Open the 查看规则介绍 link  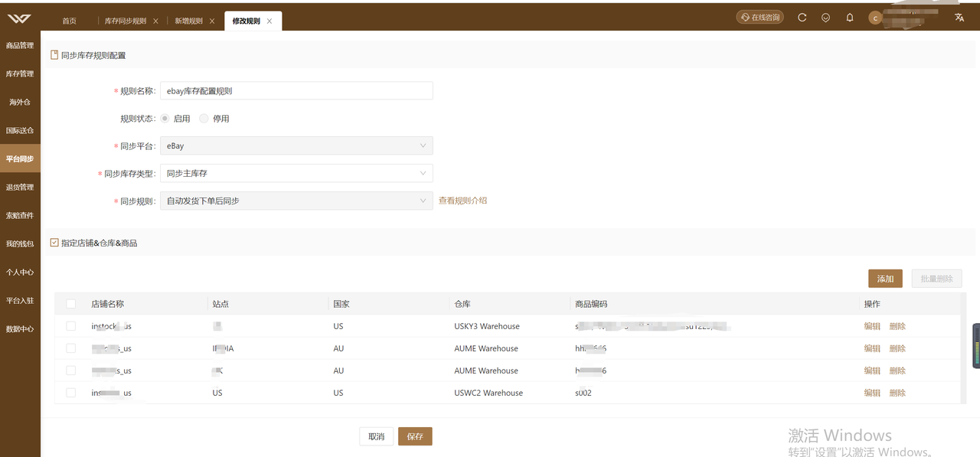point(462,201)
